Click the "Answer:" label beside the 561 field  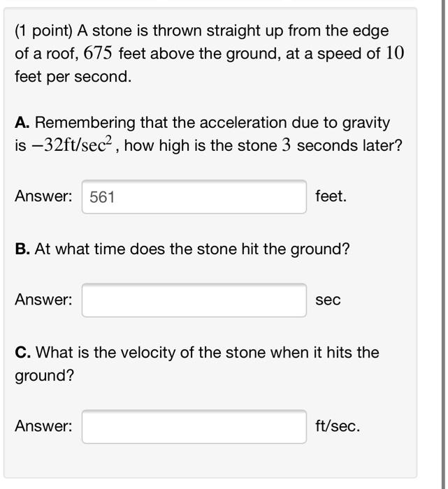[43, 197]
